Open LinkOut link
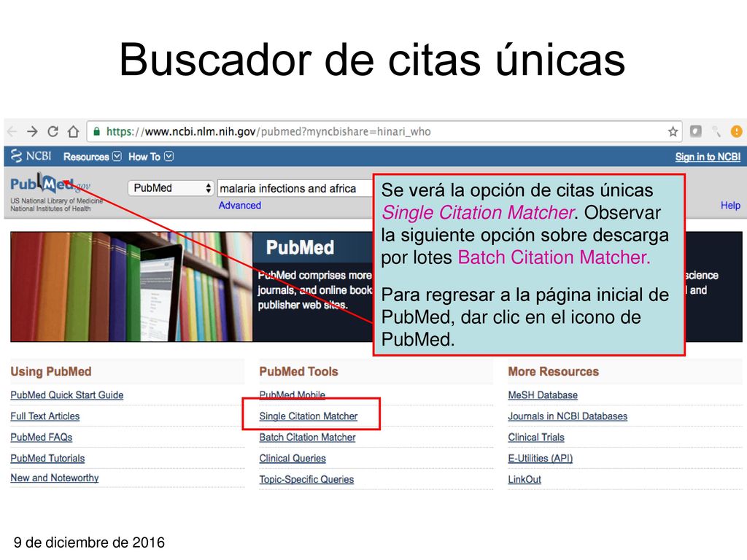This screenshot has height=560, width=747. pos(525,479)
